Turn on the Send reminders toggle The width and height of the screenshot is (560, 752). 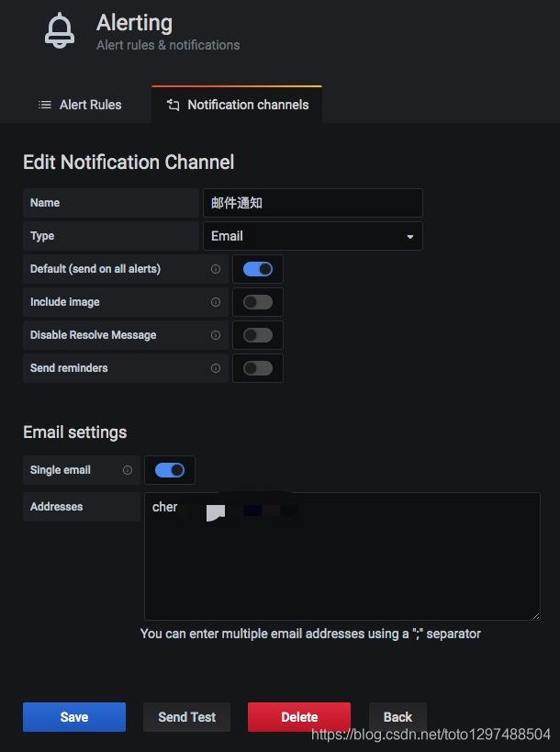pyautogui.click(x=258, y=368)
